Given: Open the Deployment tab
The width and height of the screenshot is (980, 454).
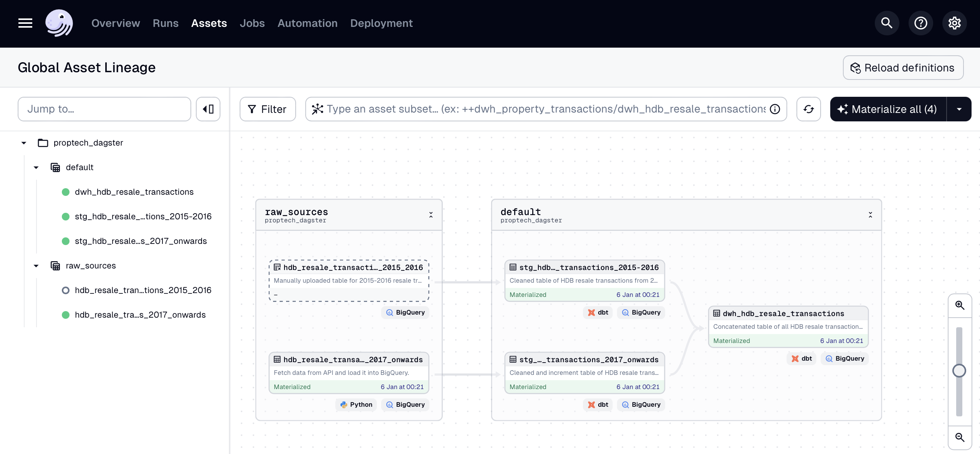Looking at the screenshot, I should pos(381,23).
